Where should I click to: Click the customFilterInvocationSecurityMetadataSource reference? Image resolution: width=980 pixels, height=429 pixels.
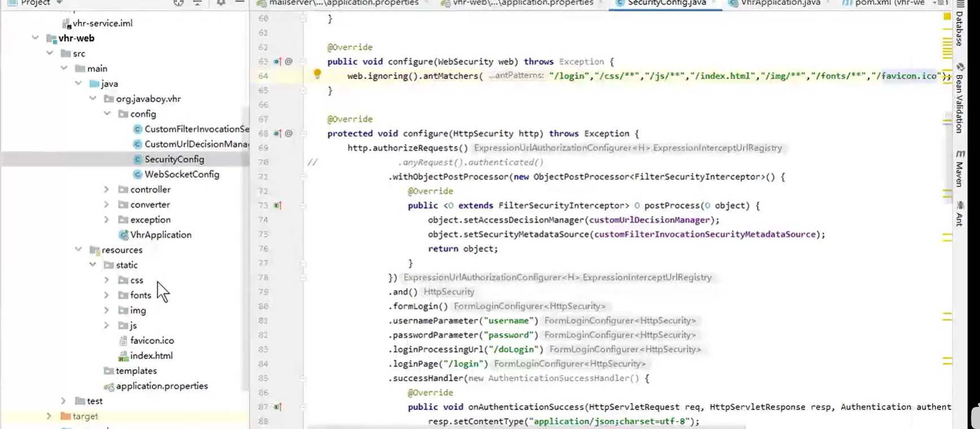click(x=705, y=234)
